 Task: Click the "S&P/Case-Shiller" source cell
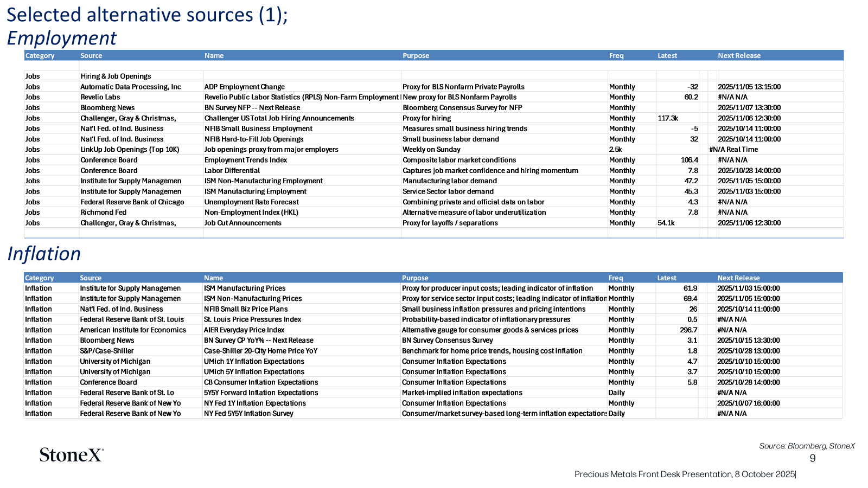point(107,351)
